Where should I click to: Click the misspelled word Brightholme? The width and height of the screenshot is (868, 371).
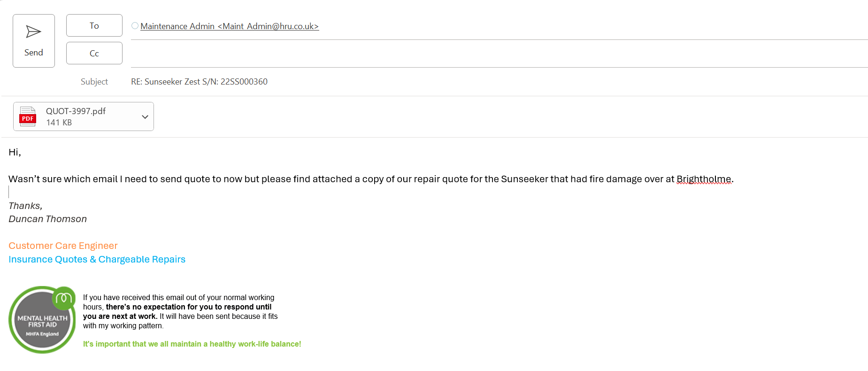[703, 179]
